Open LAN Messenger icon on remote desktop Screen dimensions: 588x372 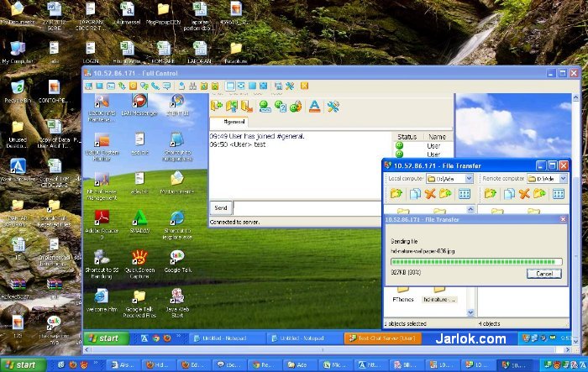point(139,105)
